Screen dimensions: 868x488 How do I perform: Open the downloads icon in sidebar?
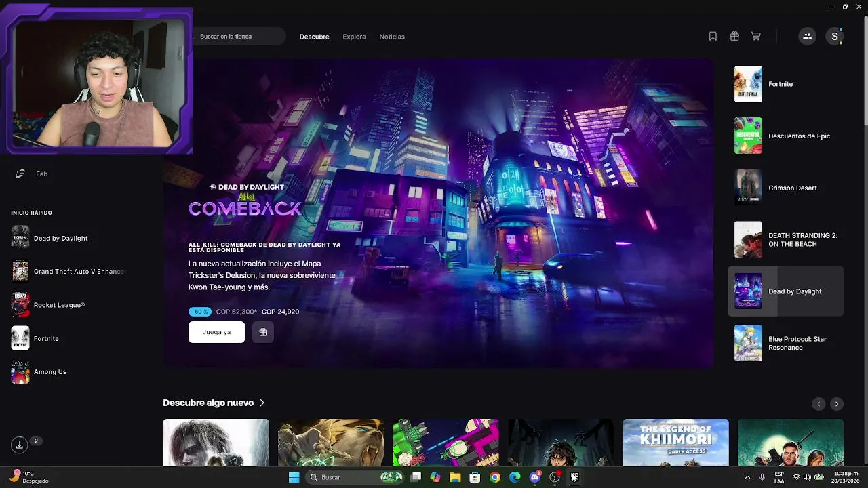pos(20,445)
